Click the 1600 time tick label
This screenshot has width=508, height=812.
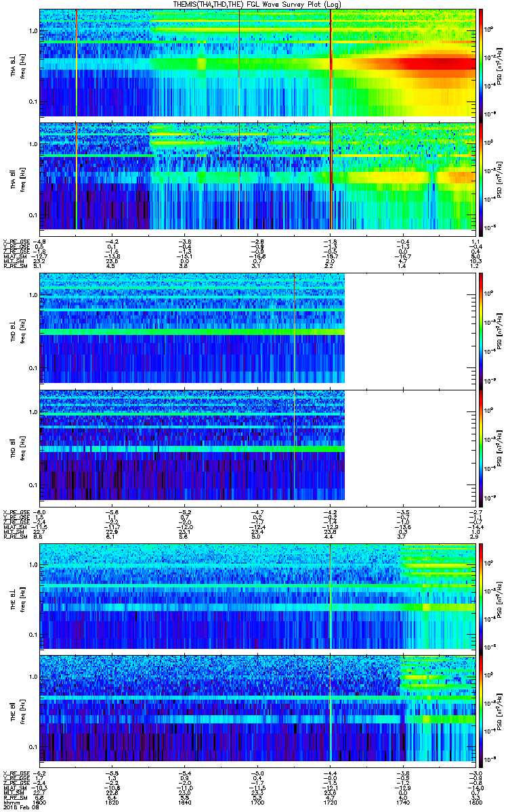click(x=40, y=802)
